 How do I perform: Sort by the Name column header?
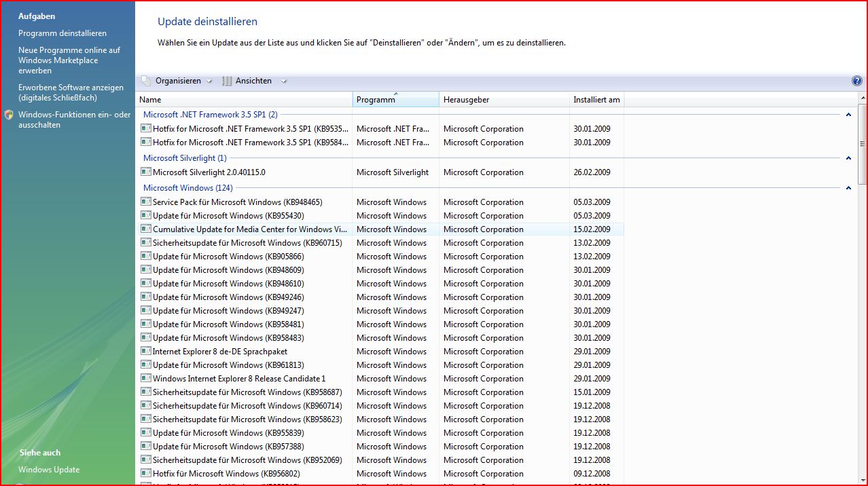(x=244, y=99)
